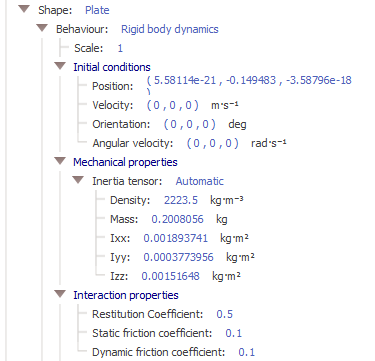The height and width of the screenshot is (361, 375).
Task: Edit the Ixx value 0.001893741
Action: coord(176,238)
